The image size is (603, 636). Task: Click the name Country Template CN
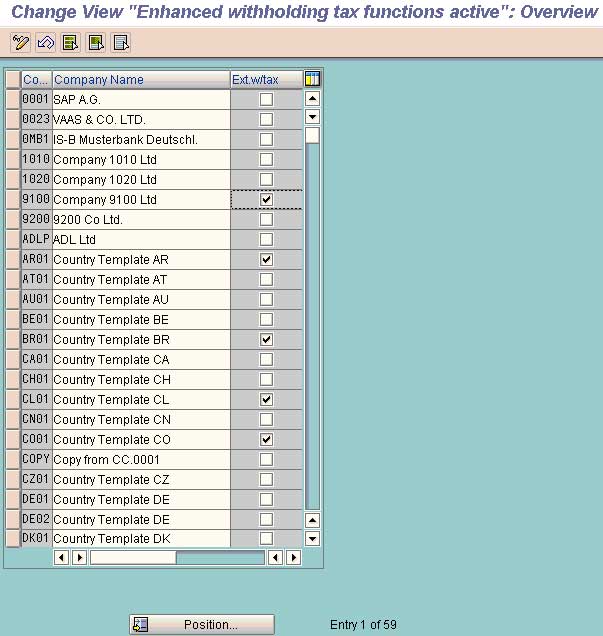point(141,419)
